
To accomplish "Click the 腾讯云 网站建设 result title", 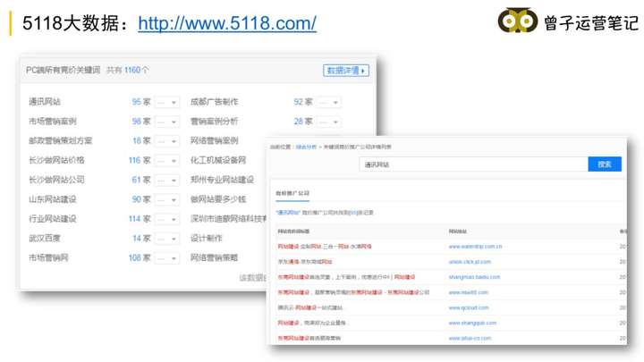I will coord(310,307).
